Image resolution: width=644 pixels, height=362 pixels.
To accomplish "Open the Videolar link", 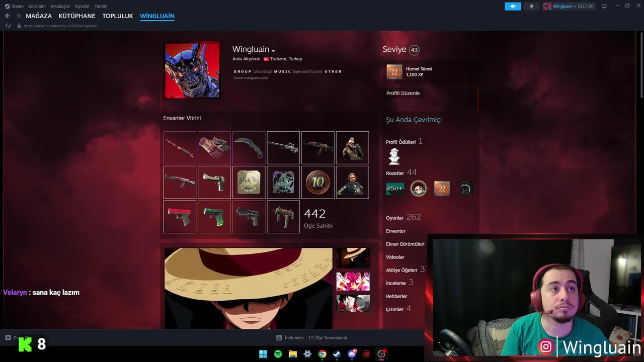I will (395, 257).
